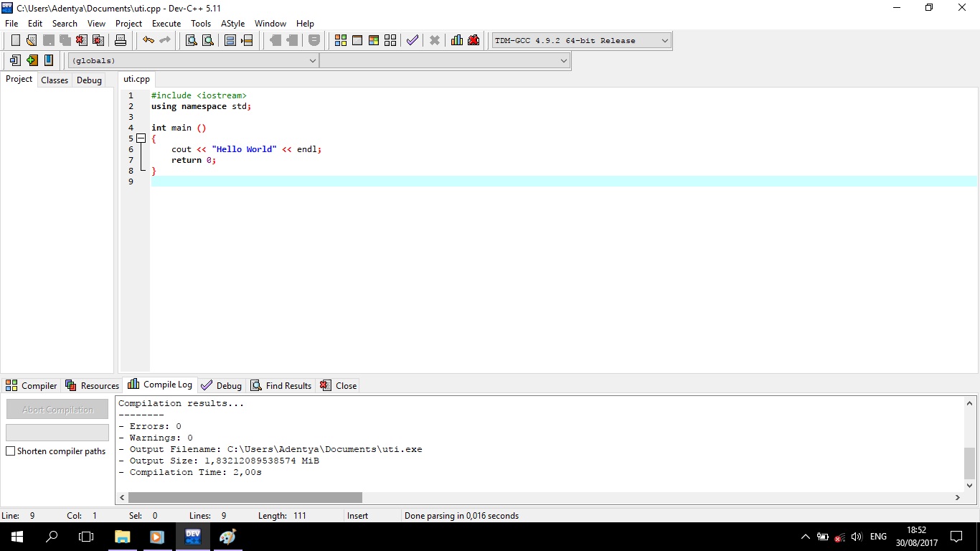This screenshot has width=980, height=551.
Task: Enable the Shorten compiler paths checkbox
Action: [11, 451]
